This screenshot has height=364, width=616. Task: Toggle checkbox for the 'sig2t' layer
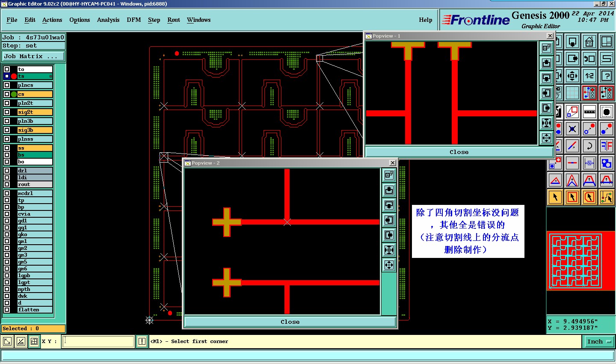[x=7, y=112]
